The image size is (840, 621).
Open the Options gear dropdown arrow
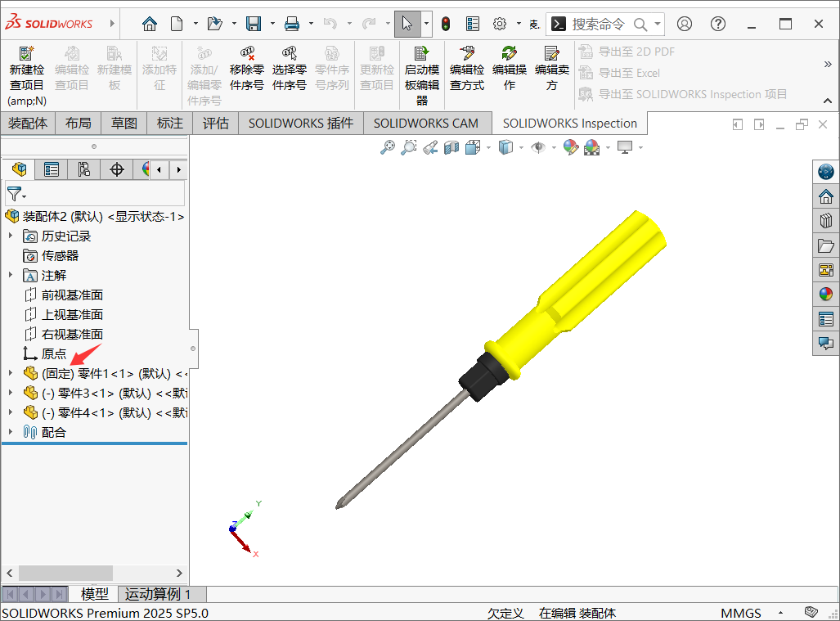(518, 24)
